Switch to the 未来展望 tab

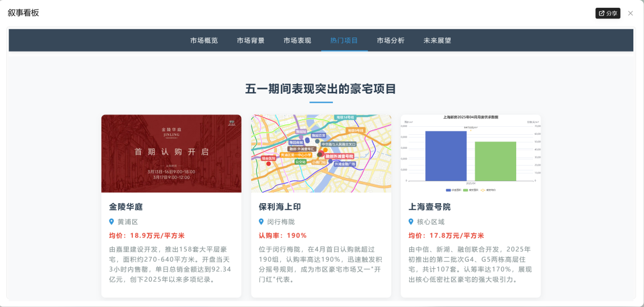pyautogui.click(x=437, y=40)
